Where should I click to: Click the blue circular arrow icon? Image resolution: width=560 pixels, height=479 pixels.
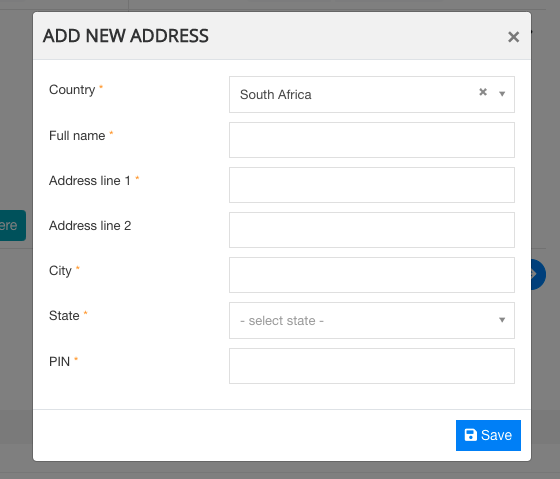coord(538,274)
